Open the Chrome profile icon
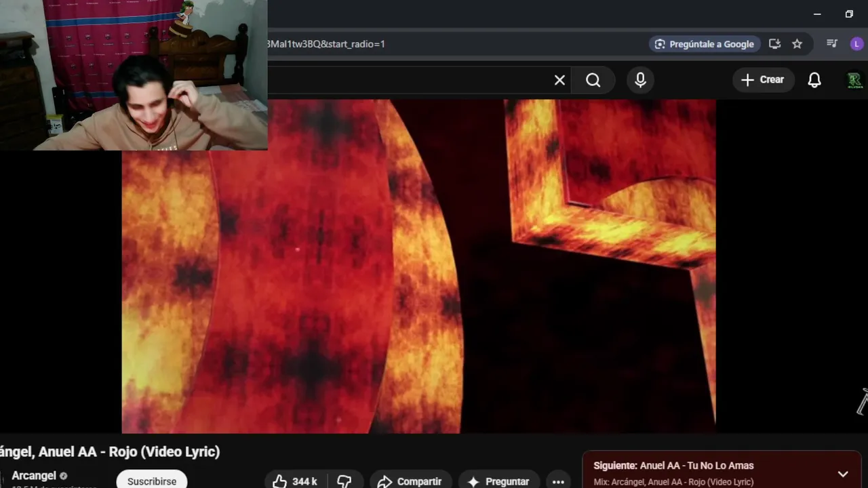Viewport: 868px width, 488px height. (856, 44)
